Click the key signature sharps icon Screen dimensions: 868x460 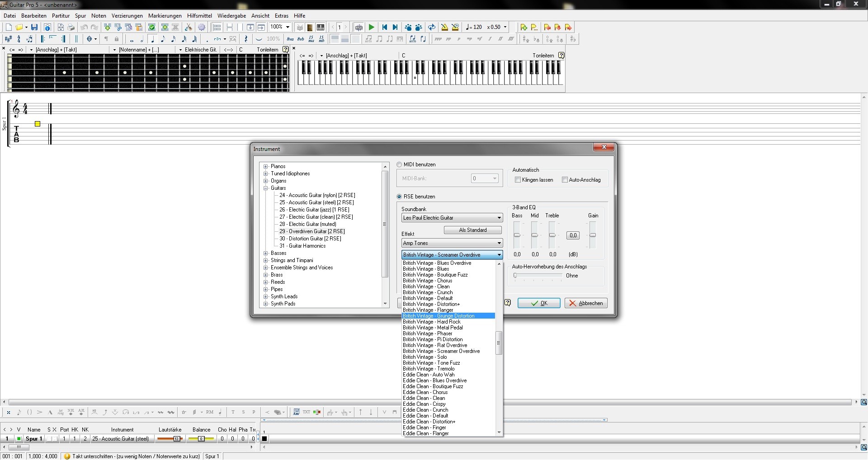click(8, 39)
